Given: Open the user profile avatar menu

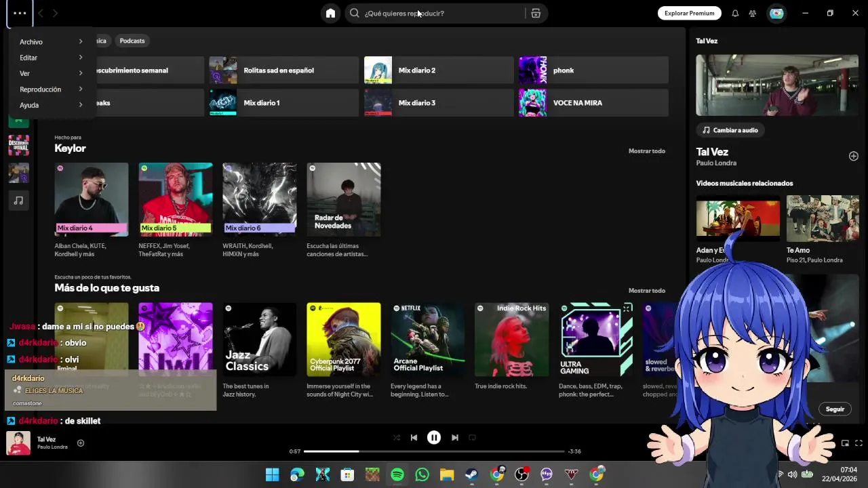Looking at the screenshot, I should click(776, 13).
